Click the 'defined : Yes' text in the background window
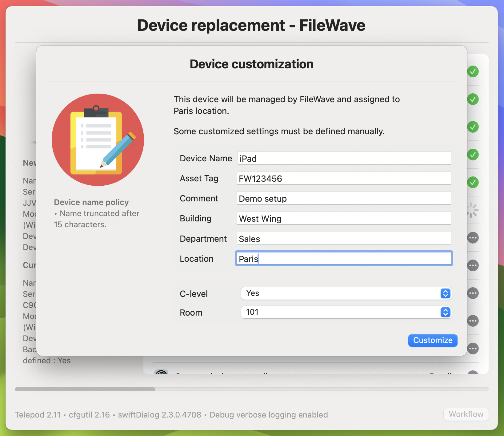Viewport: 504px width, 436px height. click(x=47, y=361)
